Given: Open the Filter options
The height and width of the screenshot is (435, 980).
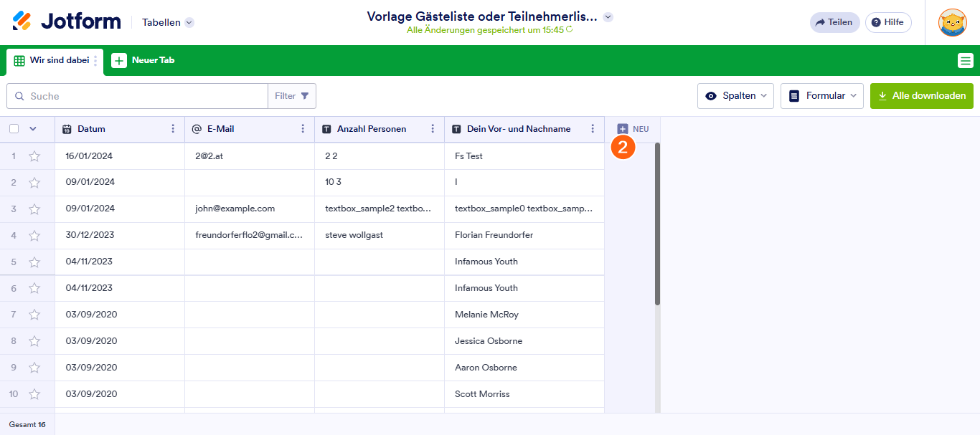Looking at the screenshot, I should [x=291, y=96].
